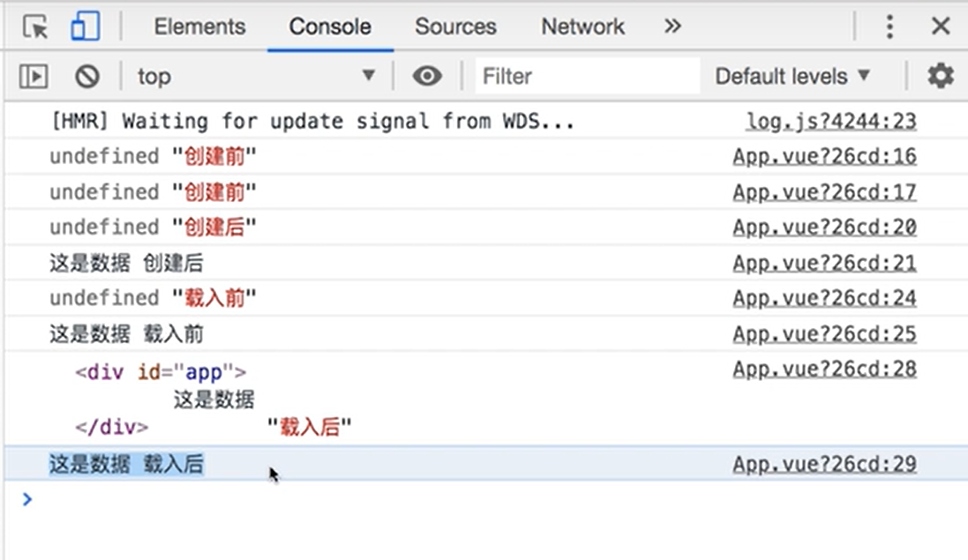
Task: Open the App.vue?26cd:16 source link
Action: coord(824,157)
